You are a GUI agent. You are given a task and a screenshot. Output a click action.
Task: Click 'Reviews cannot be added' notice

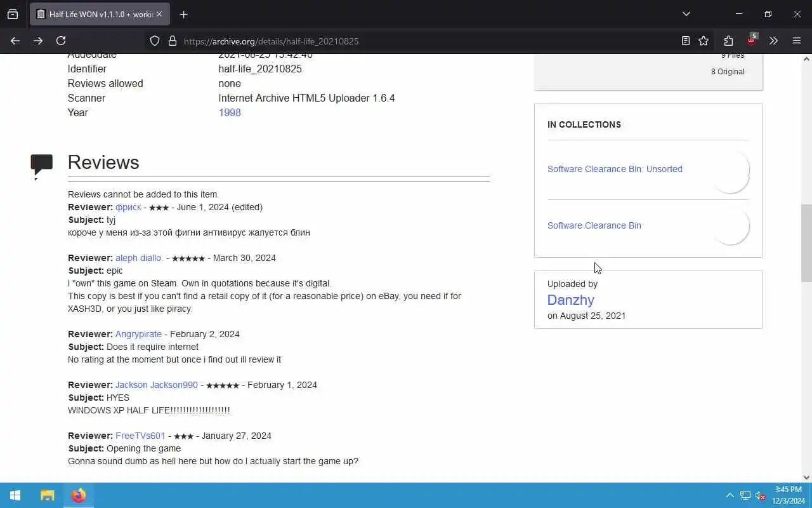click(143, 194)
